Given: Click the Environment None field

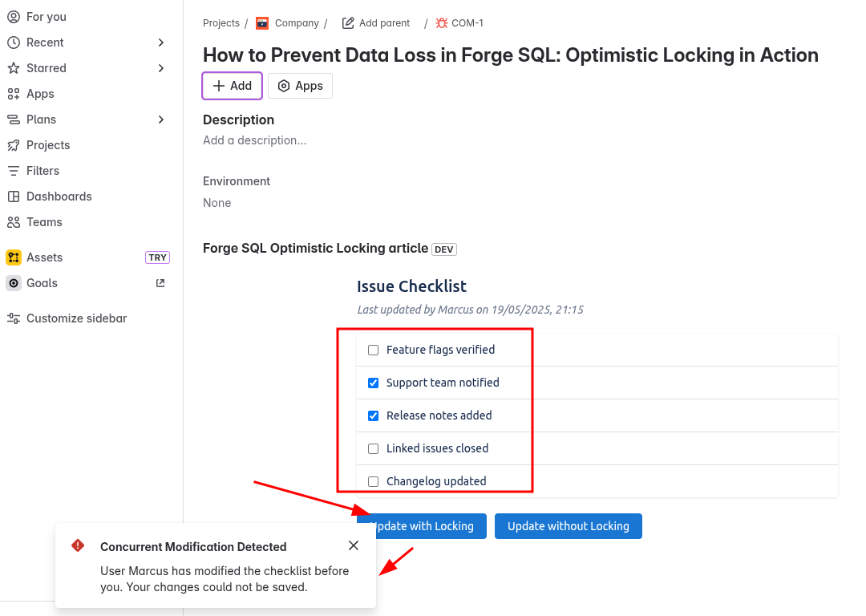Looking at the screenshot, I should coord(217,203).
